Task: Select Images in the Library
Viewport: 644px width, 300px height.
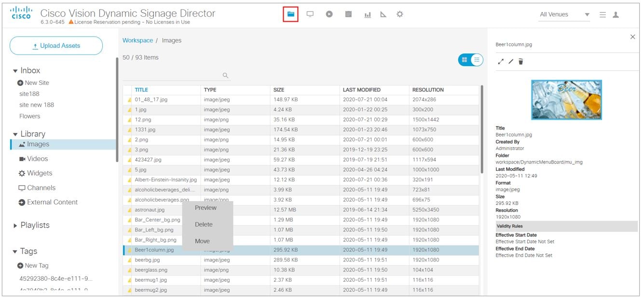Action: (63, 144)
